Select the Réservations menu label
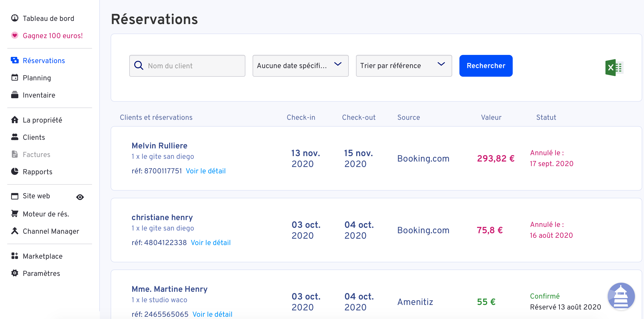The width and height of the screenshot is (644, 319). [44, 61]
